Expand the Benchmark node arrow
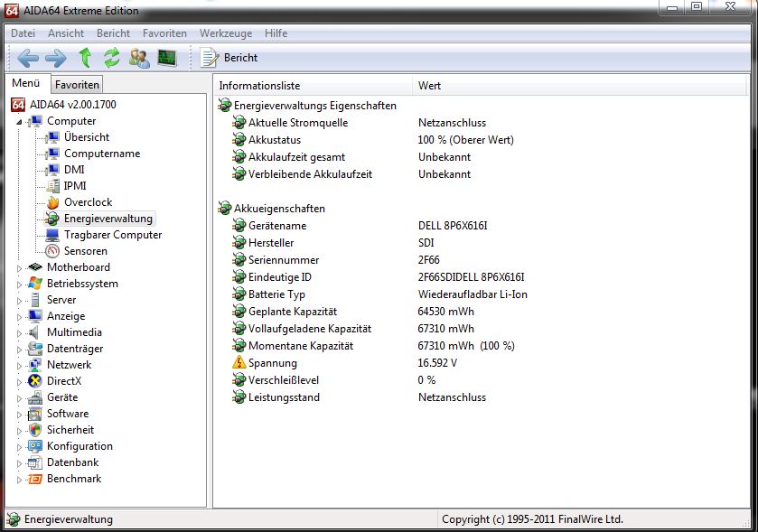 pos(19,480)
